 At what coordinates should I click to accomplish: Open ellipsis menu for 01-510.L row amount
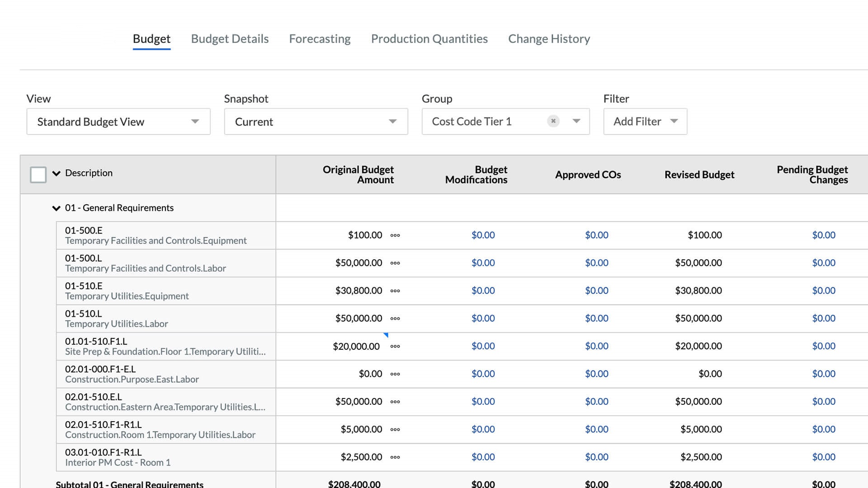pyautogui.click(x=395, y=319)
